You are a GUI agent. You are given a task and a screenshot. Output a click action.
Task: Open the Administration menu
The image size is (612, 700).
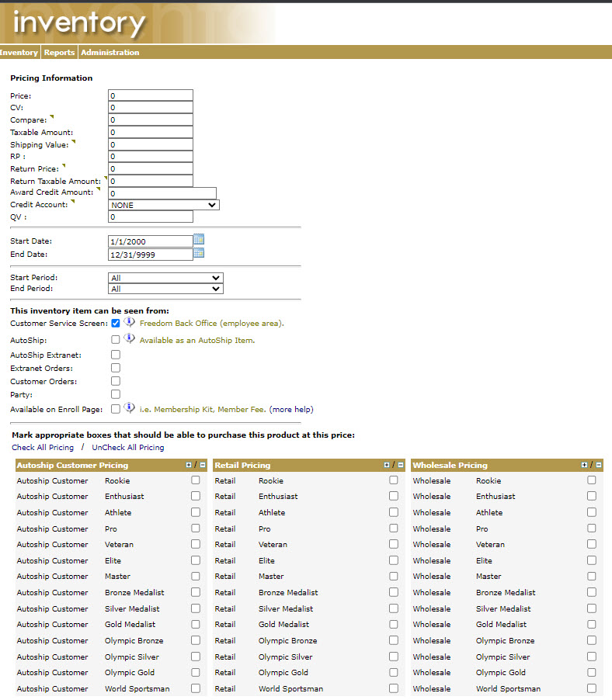click(110, 53)
